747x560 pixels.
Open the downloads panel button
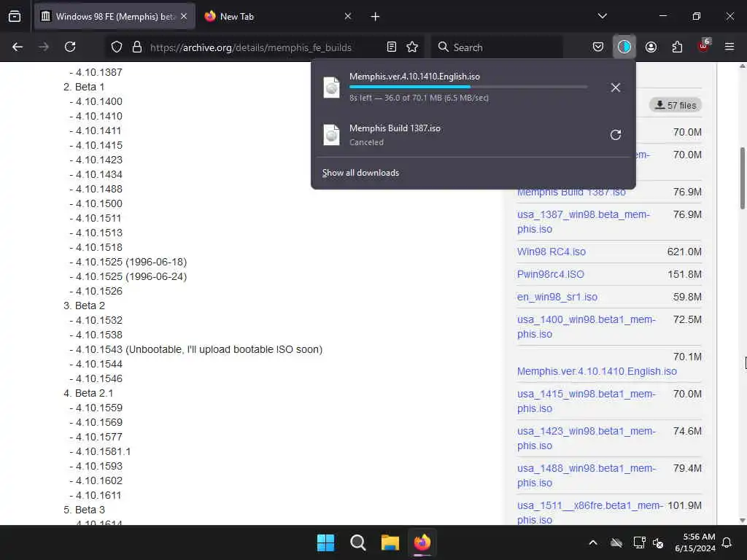coord(624,47)
